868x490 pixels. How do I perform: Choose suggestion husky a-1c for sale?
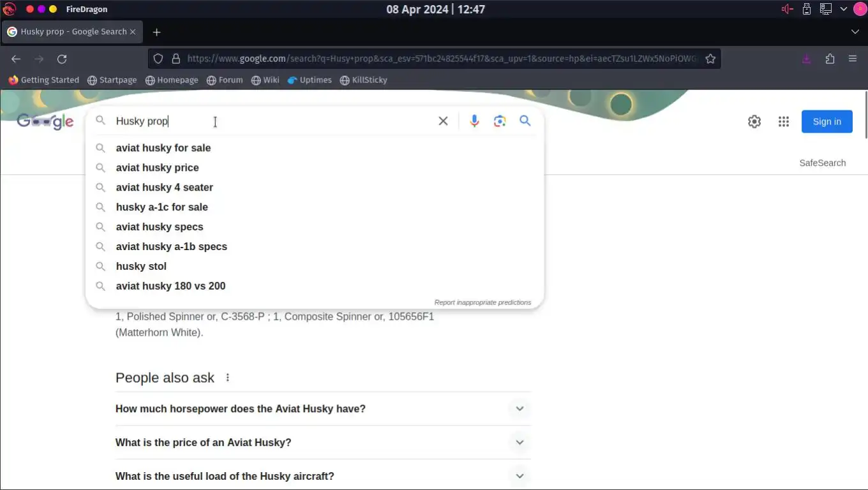tap(315, 207)
